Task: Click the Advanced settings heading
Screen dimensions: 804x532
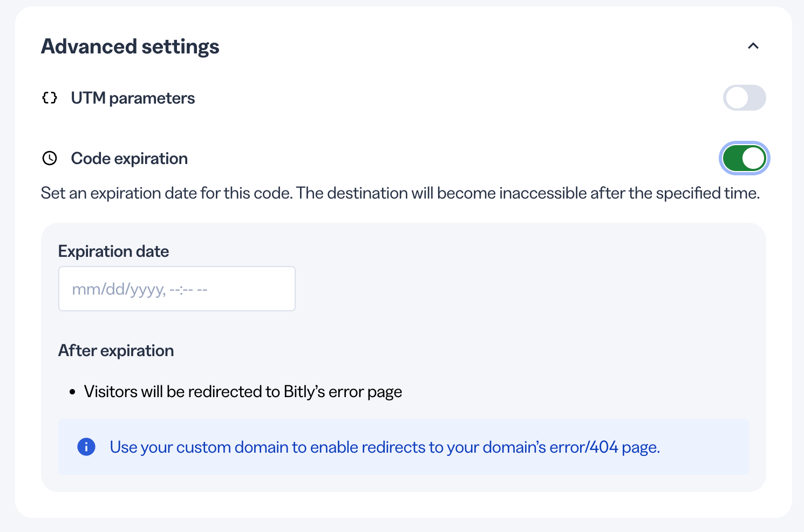Action: tap(130, 46)
